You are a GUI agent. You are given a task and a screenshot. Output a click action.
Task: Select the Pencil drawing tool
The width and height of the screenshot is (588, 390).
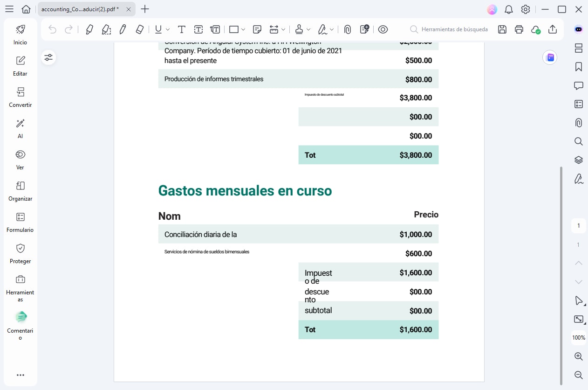click(x=123, y=29)
